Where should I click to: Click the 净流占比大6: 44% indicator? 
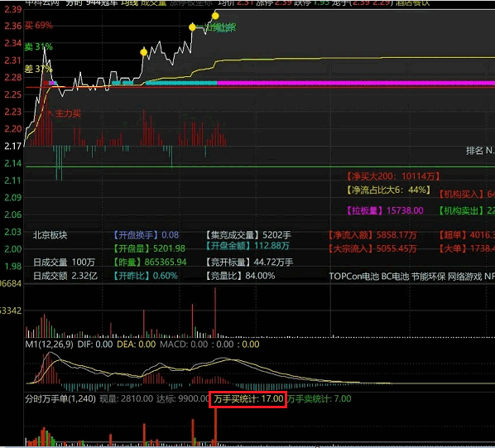pos(388,190)
